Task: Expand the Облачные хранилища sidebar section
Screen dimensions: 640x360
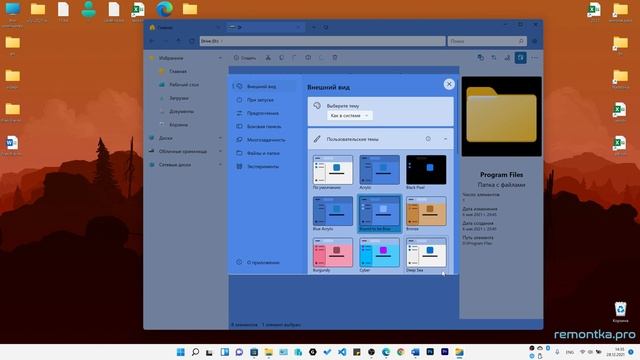Action: click(x=220, y=151)
